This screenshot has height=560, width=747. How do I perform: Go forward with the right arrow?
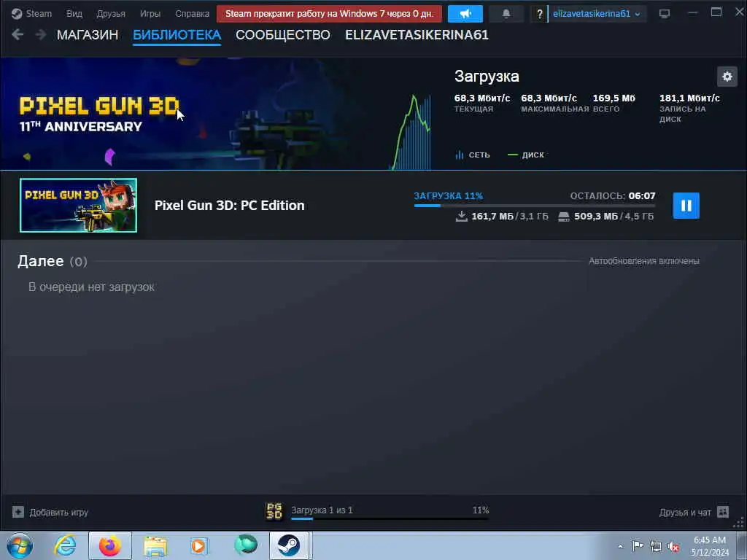pos(41,34)
